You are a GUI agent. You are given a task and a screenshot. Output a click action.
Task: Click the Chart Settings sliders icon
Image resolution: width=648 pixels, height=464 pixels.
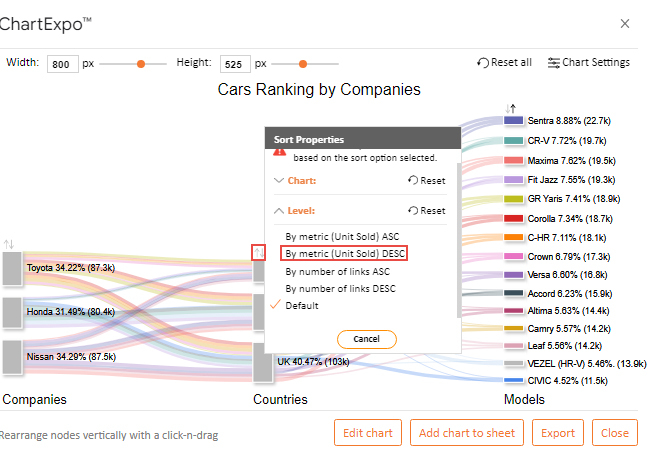[x=553, y=63]
